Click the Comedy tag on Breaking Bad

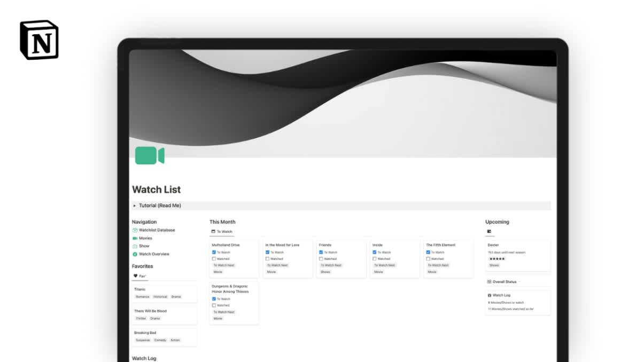tap(160, 340)
